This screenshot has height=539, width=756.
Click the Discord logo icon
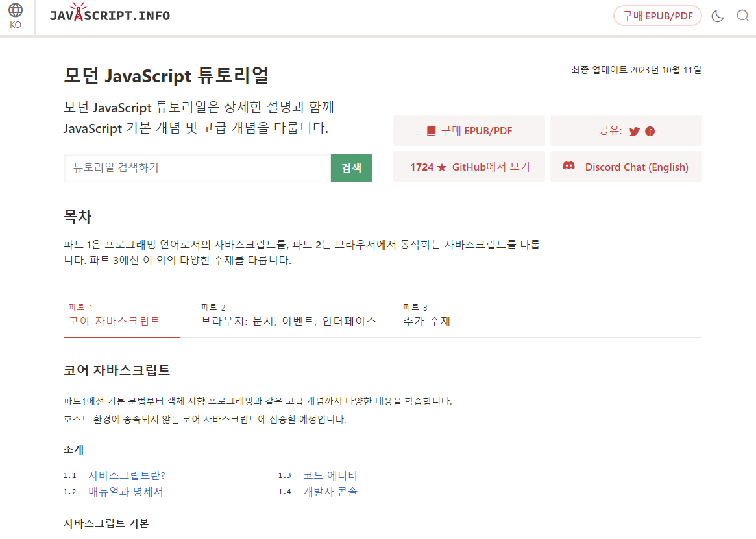point(569,166)
